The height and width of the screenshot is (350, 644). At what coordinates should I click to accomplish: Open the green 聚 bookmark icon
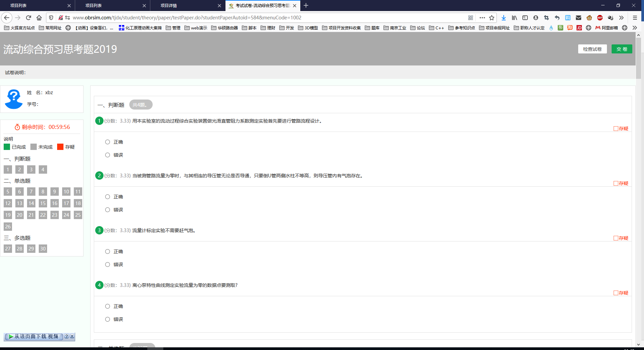(x=560, y=28)
